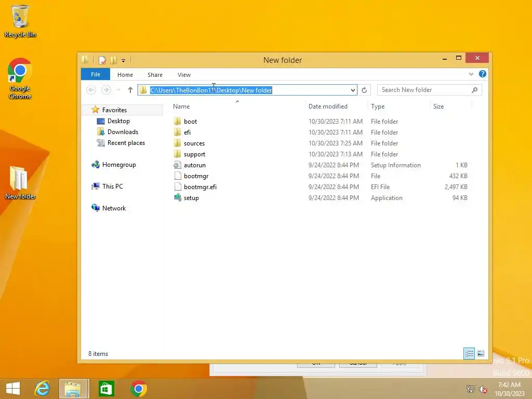Select Favorites in the navigation pane
532x399 pixels.
(114, 110)
